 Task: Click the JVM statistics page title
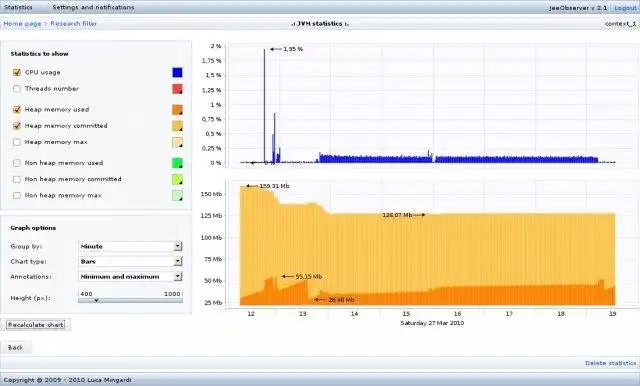click(x=320, y=24)
